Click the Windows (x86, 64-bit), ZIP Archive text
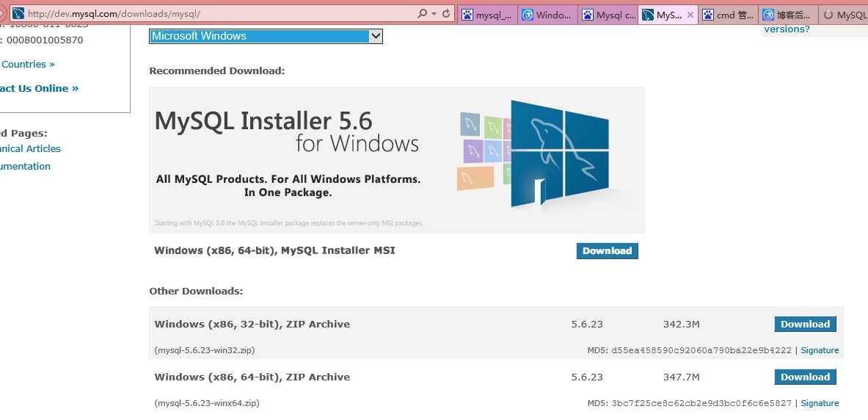 point(252,377)
